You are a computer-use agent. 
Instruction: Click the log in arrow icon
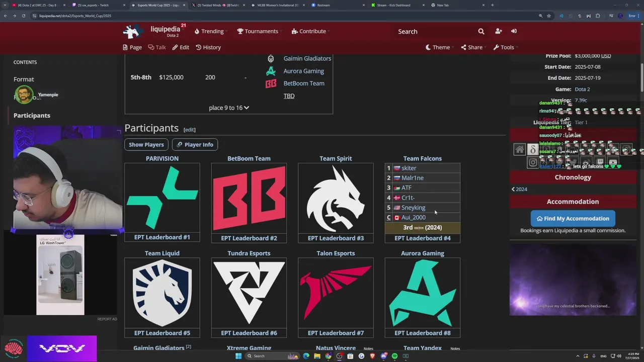(514, 31)
